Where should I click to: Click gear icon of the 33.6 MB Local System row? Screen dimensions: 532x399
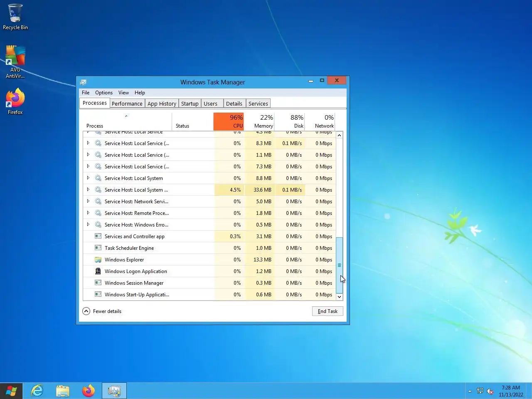[98, 190]
